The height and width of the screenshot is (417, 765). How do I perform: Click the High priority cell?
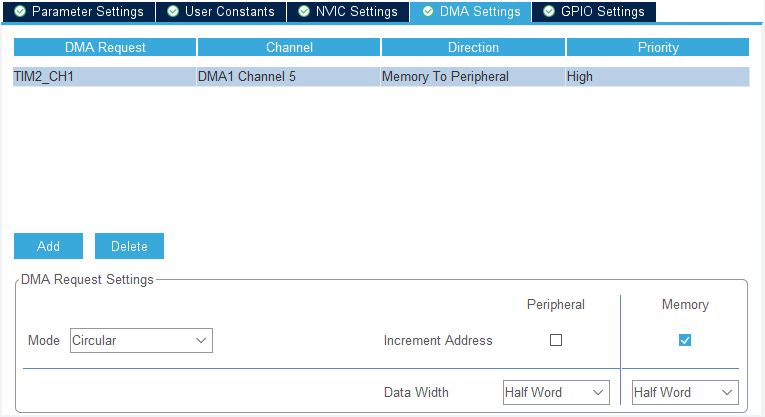pos(658,77)
